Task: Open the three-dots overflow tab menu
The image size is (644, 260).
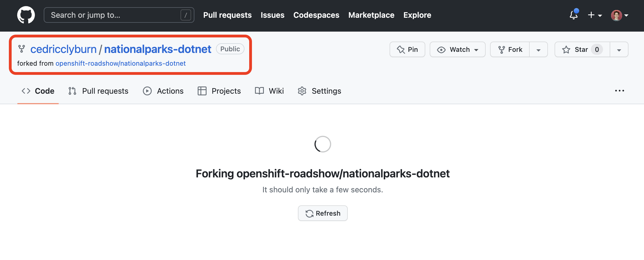Action: tap(619, 91)
